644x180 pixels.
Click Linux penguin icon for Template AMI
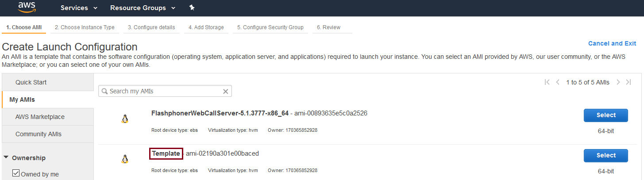pyautogui.click(x=125, y=159)
